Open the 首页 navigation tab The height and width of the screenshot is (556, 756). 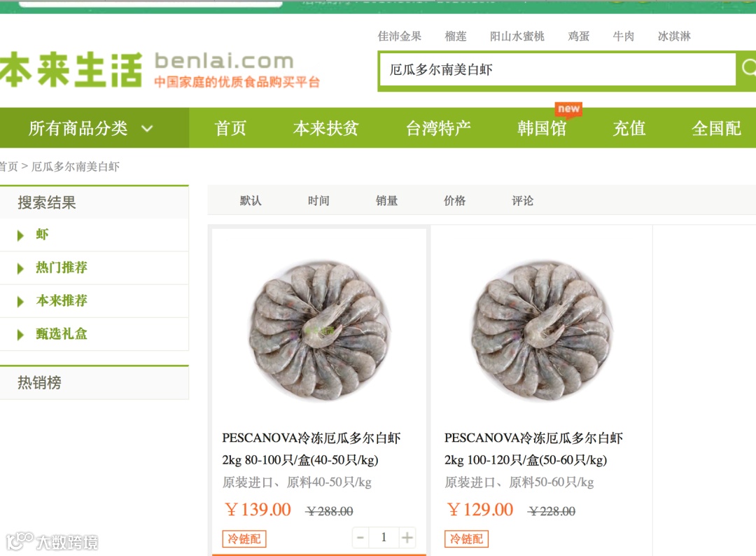230,128
